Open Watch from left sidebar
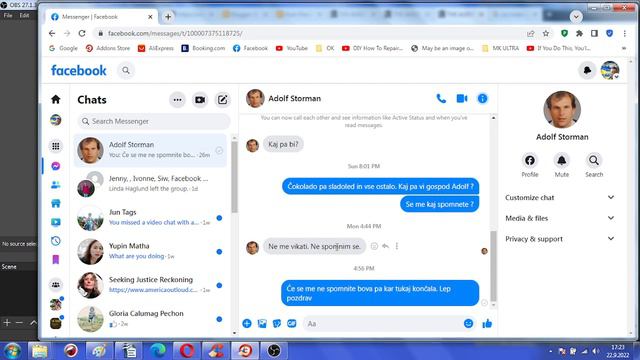The width and height of the screenshot is (640, 360). tap(56, 222)
